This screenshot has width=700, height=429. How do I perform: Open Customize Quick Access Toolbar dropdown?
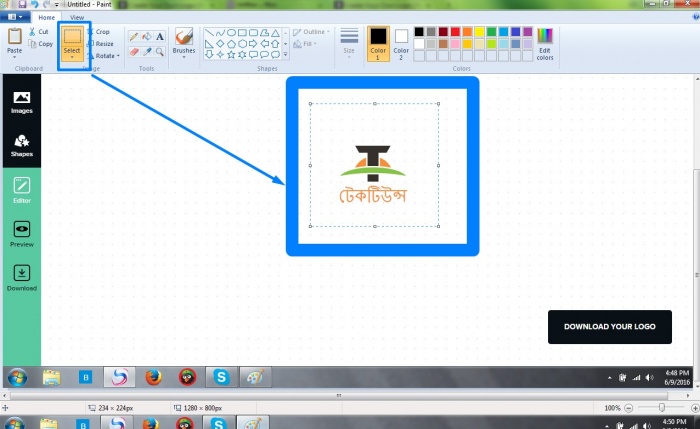(x=57, y=4)
